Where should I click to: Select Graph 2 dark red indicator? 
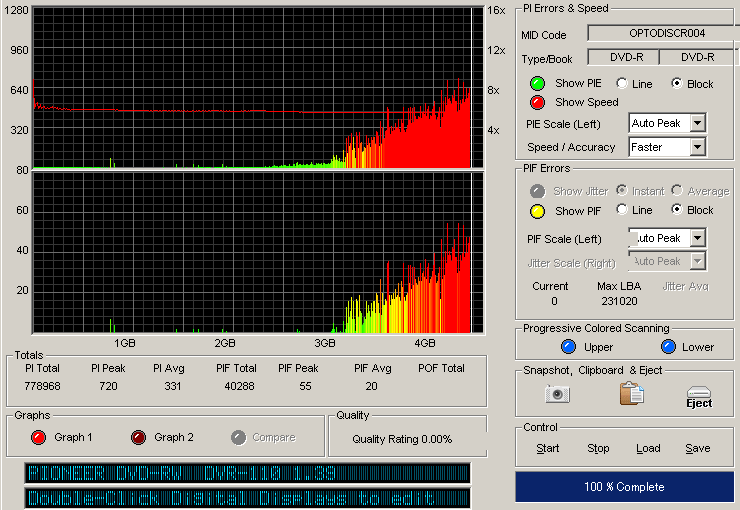point(138,437)
